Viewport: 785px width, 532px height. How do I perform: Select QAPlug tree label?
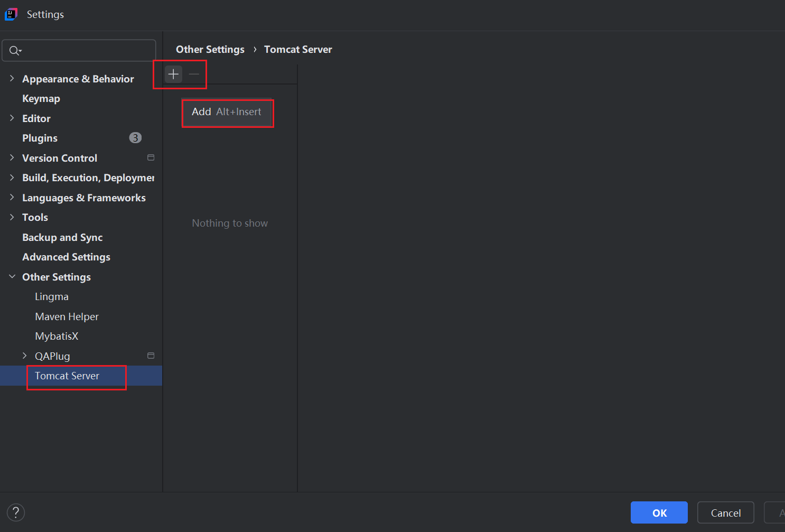(x=52, y=356)
